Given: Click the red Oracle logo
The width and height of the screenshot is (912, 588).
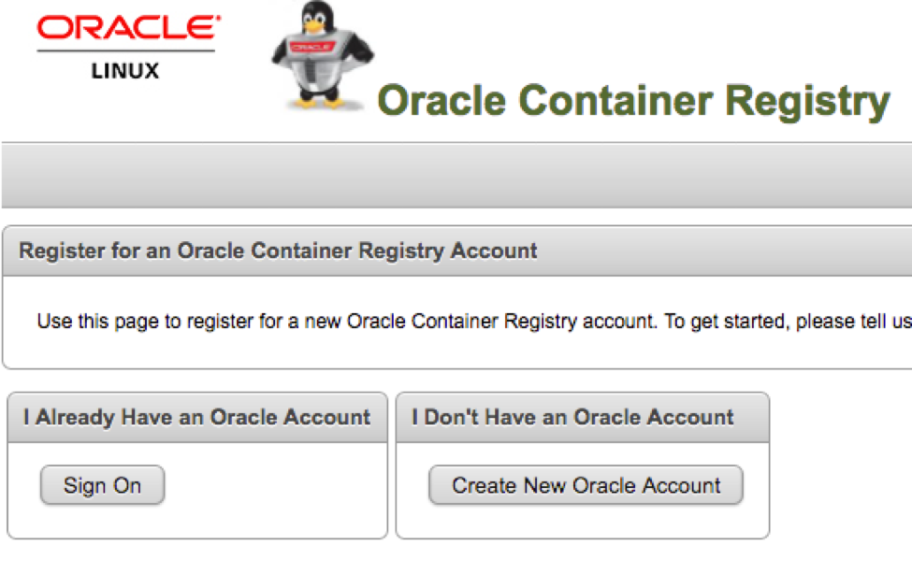Looking at the screenshot, I should (128, 28).
